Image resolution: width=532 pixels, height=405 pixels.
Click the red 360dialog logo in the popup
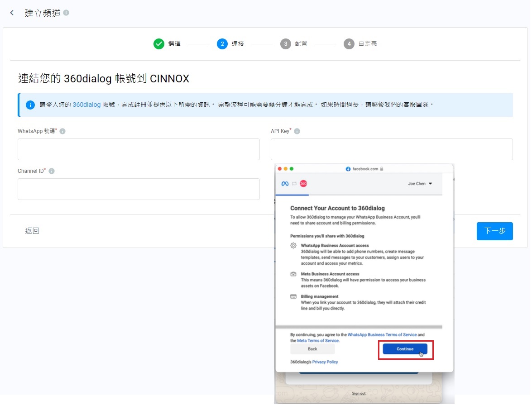coord(303,184)
